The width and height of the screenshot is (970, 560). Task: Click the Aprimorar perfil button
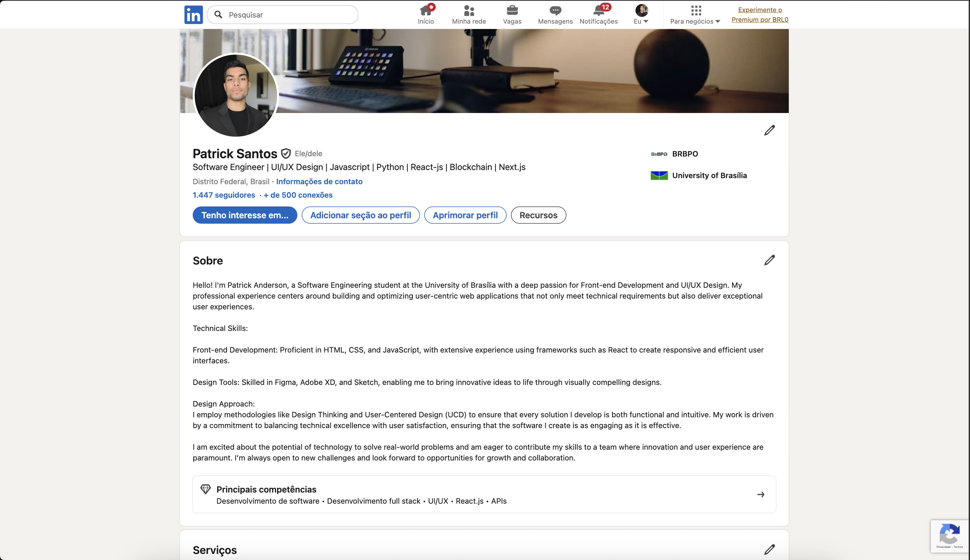pos(464,215)
